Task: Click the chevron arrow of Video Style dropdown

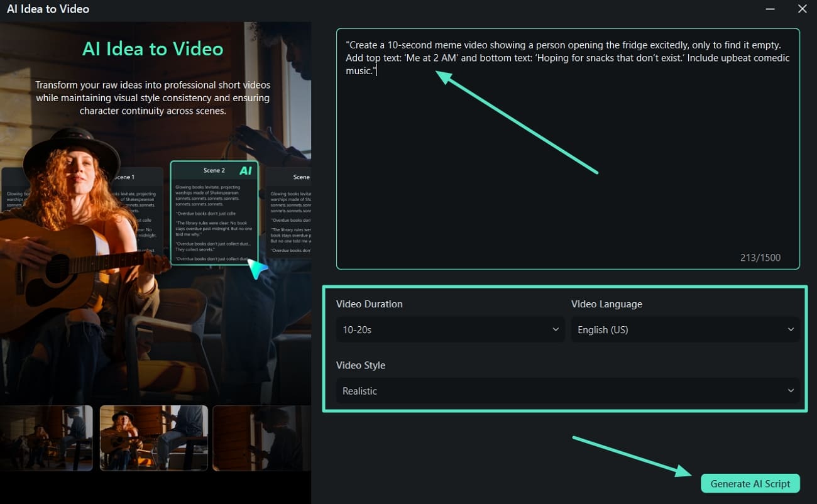Action: [x=791, y=390]
